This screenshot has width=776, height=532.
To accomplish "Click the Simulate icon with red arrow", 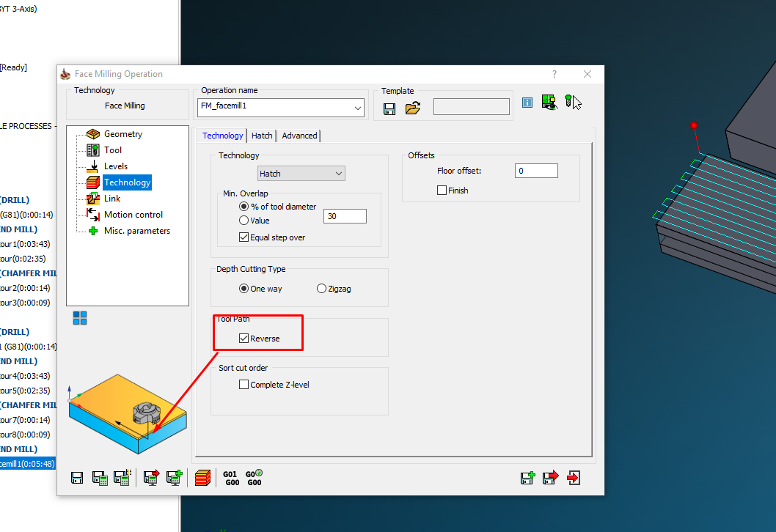I will [151, 477].
